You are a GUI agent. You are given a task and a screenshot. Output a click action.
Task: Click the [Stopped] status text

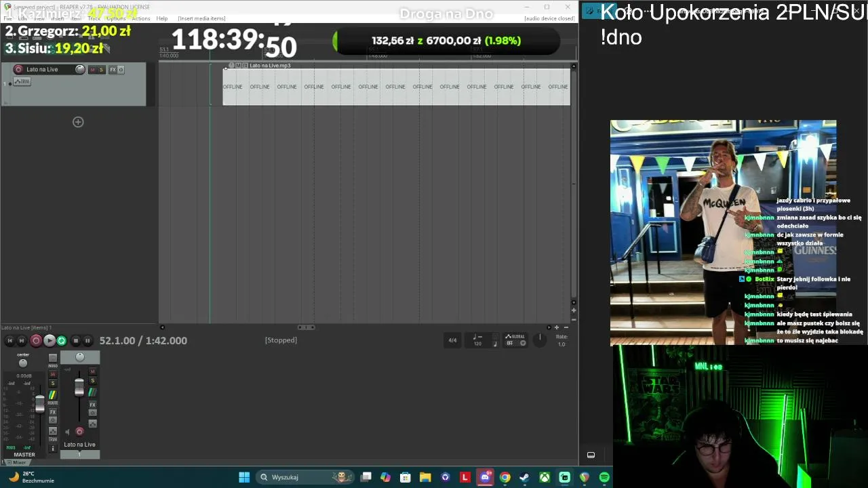281,340
